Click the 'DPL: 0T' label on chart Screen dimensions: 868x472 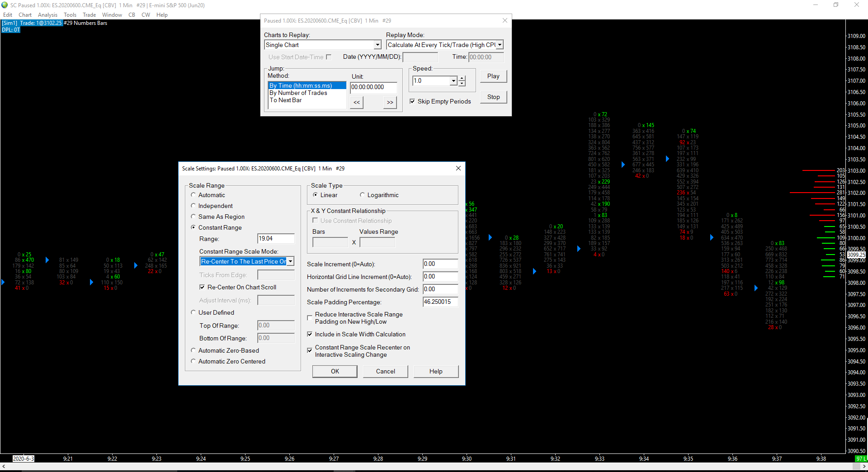click(11, 30)
